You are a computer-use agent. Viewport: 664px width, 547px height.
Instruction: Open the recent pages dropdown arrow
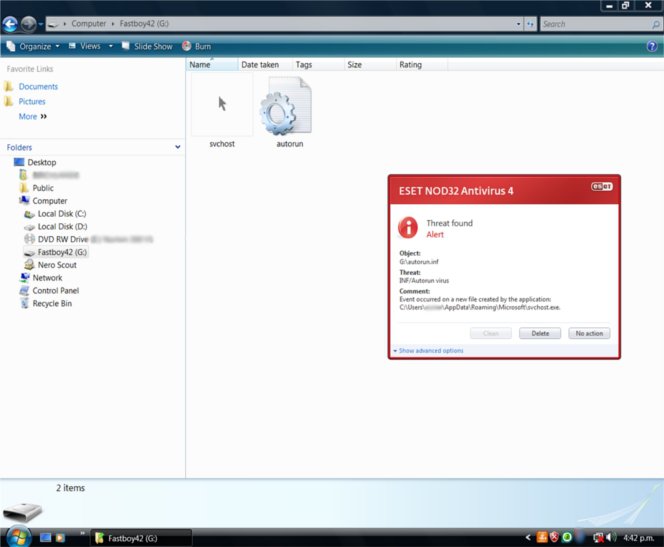click(41, 24)
